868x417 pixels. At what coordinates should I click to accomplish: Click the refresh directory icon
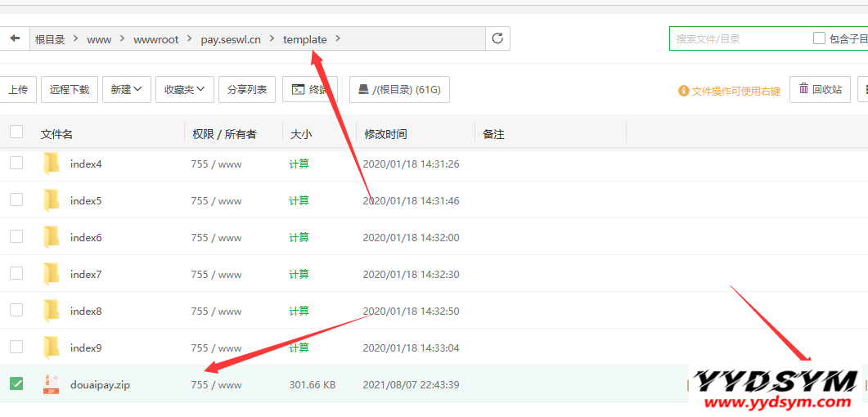click(497, 38)
